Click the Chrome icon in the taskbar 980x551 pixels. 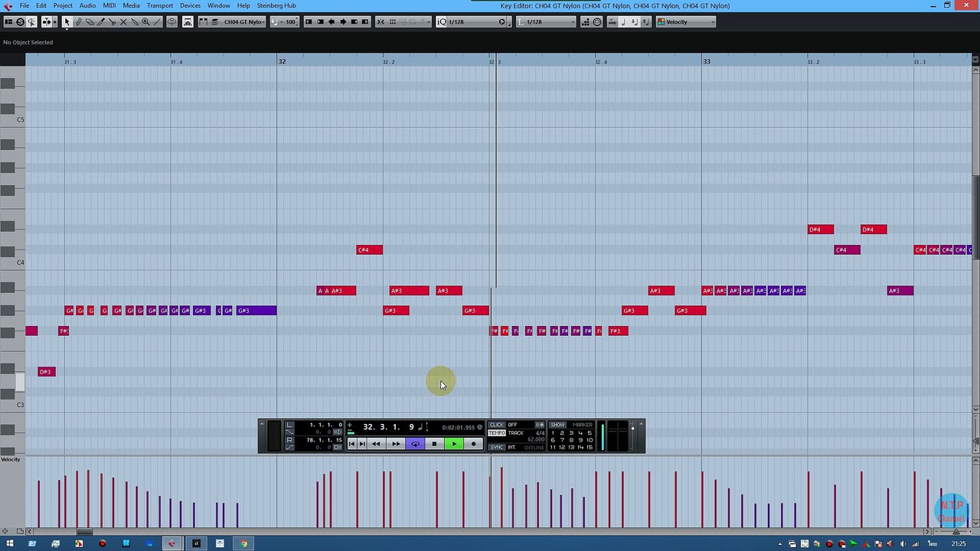pos(243,543)
